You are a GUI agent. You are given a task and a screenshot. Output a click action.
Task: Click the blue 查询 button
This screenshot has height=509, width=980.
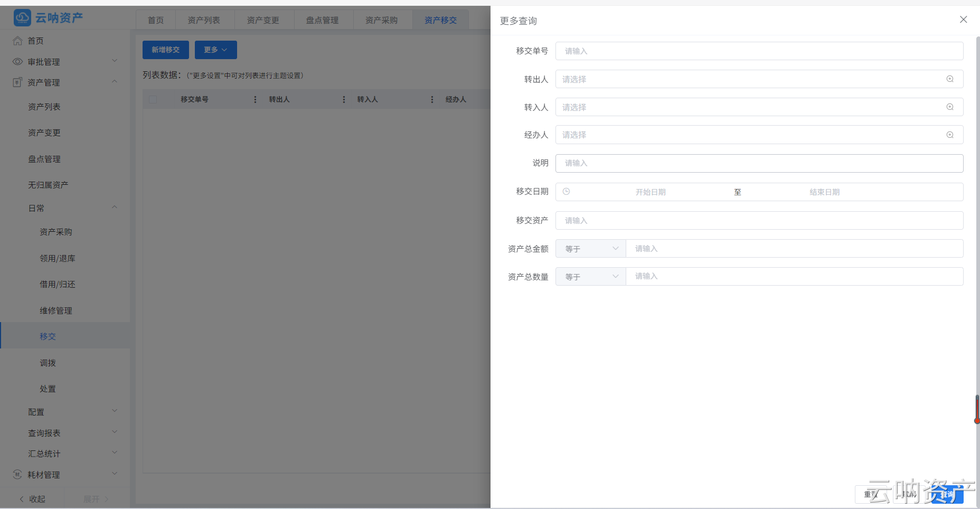(947, 495)
